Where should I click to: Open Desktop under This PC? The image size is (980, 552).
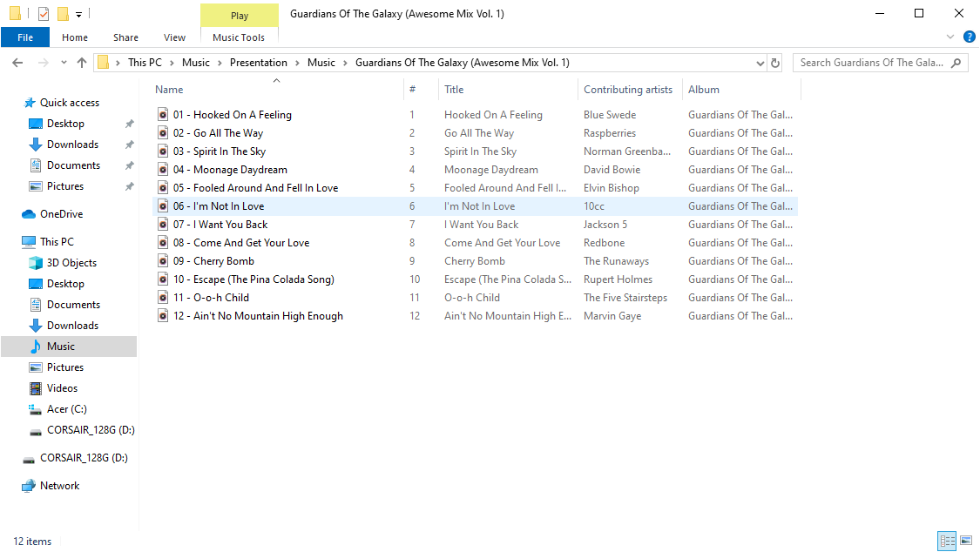coord(65,284)
